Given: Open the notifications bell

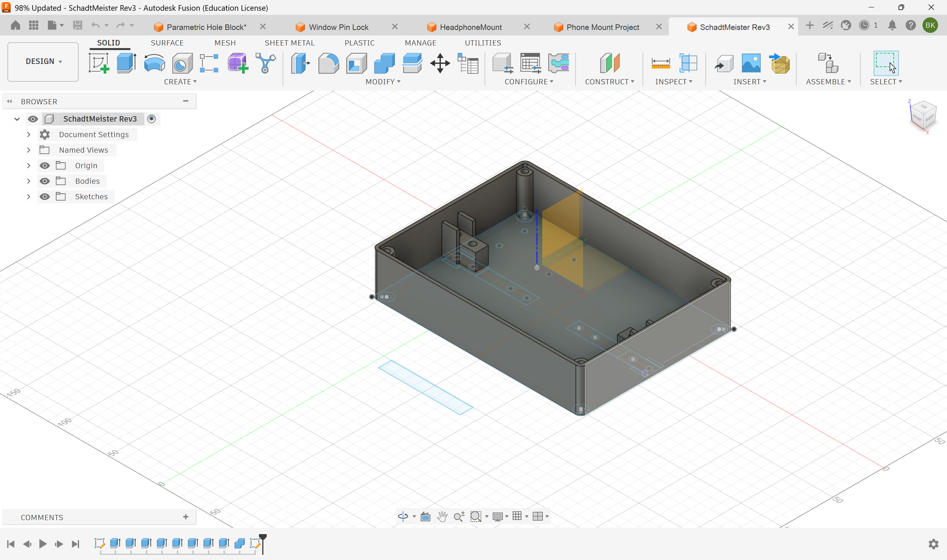Looking at the screenshot, I should [892, 25].
